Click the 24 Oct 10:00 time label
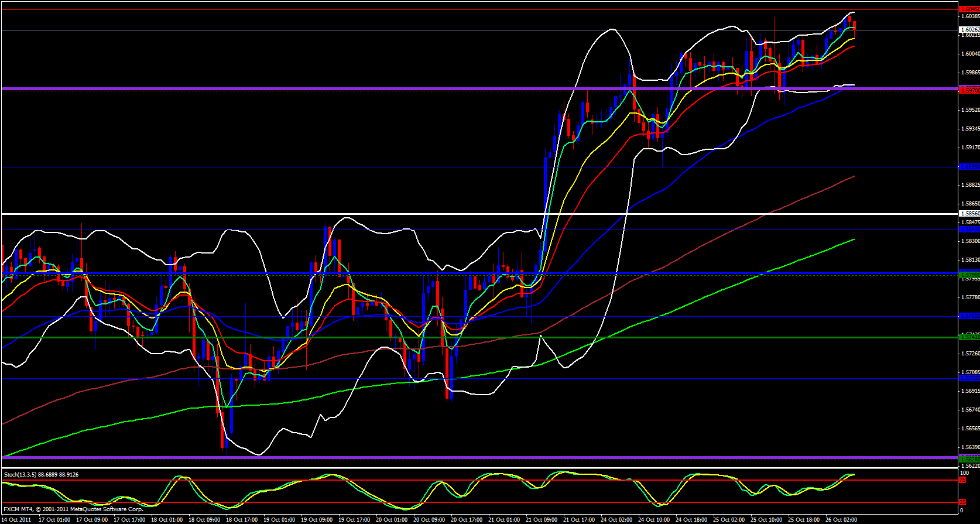Image resolution: width=980 pixels, height=524 pixels. pyautogui.click(x=654, y=519)
